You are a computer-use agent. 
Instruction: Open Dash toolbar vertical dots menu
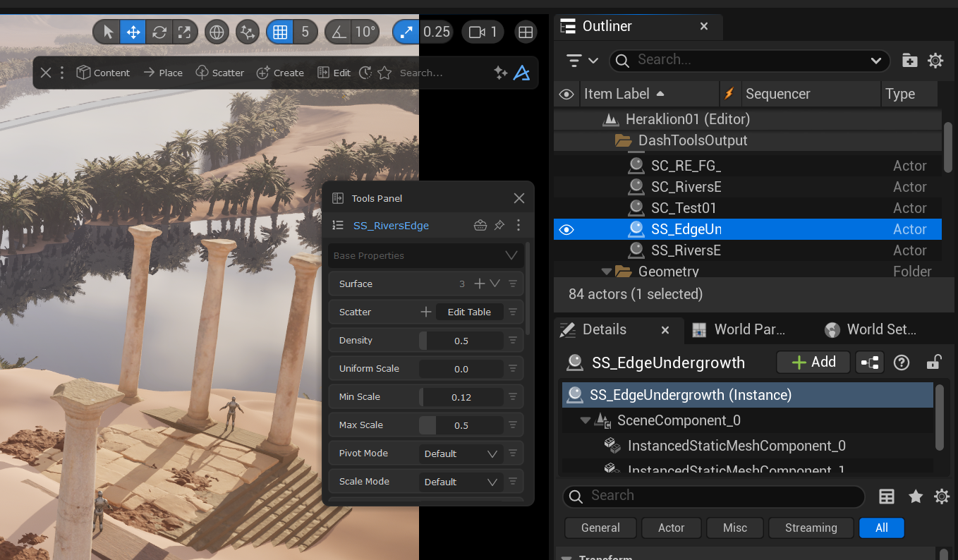(62, 73)
